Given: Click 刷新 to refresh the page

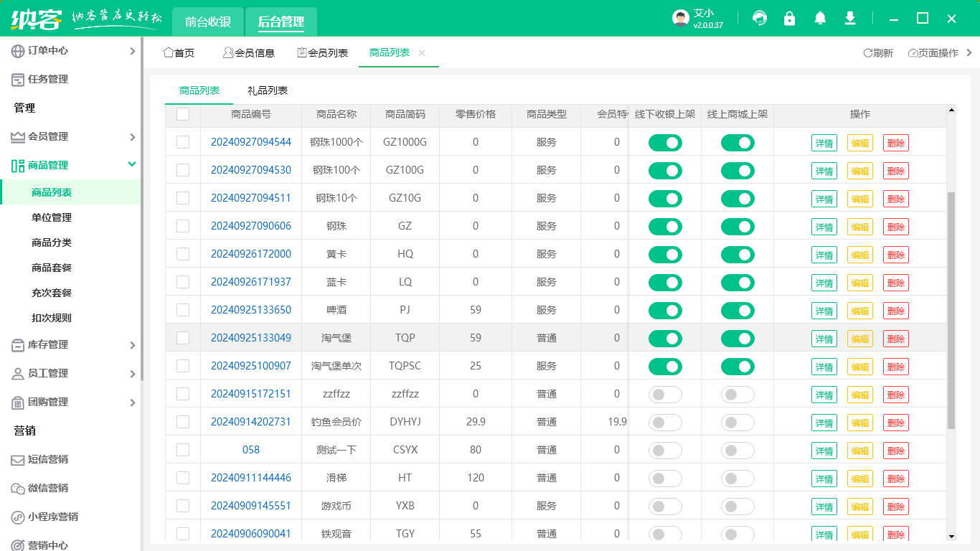Looking at the screenshot, I should pos(877,52).
